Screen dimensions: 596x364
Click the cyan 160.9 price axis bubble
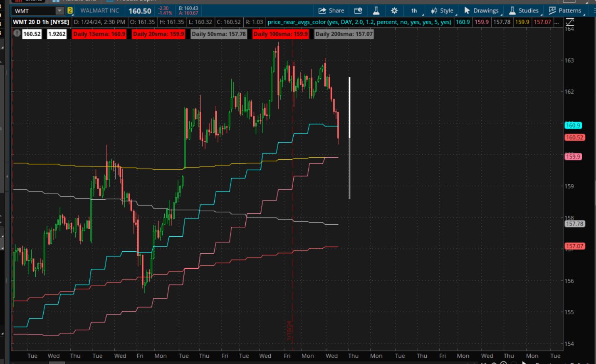pos(573,125)
